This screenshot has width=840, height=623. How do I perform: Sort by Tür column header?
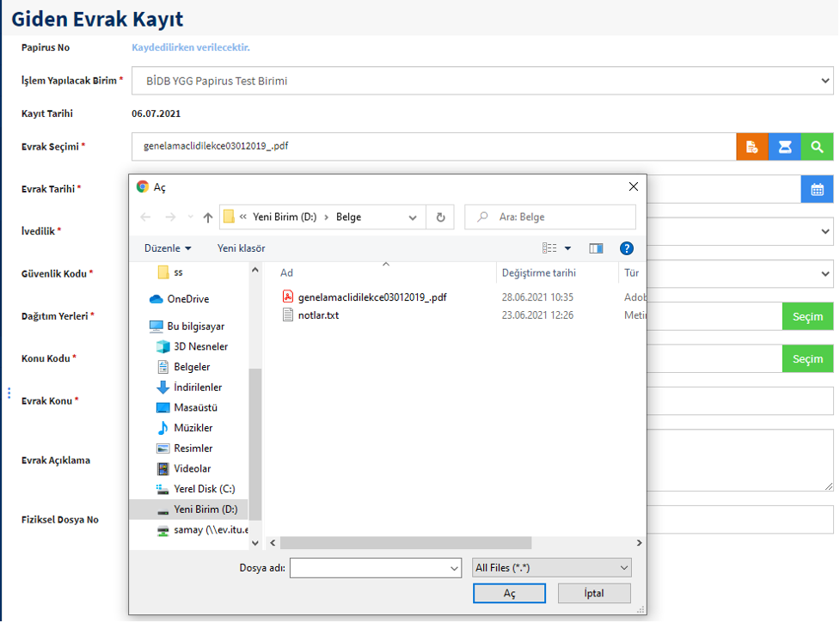[x=633, y=273]
